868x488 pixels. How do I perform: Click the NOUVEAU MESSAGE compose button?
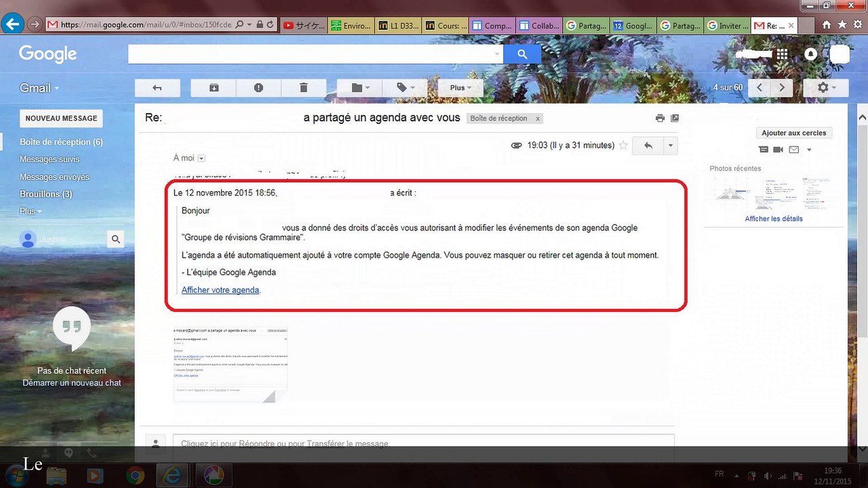coord(61,118)
